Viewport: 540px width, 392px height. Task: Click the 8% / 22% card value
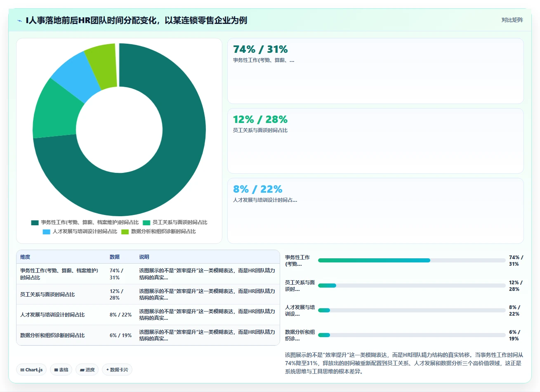[x=258, y=189]
